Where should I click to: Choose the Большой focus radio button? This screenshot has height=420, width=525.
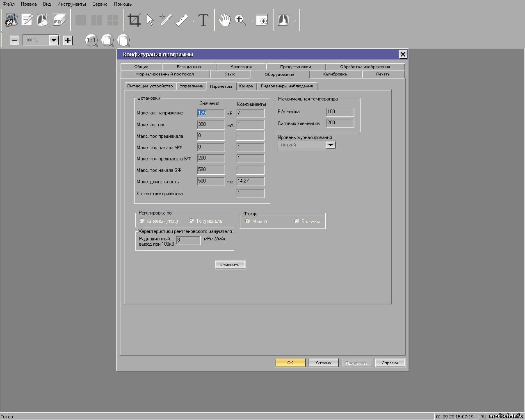[297, 221]
